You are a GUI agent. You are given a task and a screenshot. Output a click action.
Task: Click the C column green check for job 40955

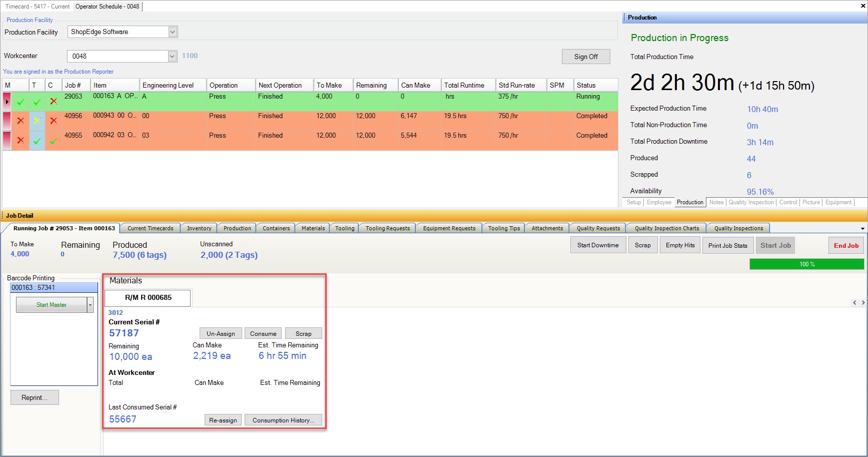point(54,141)
